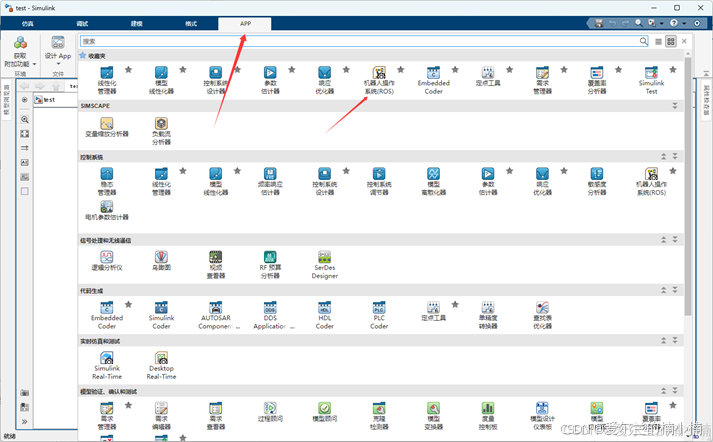
Task: Open 模型顾问 app
Action: point(325,412)
